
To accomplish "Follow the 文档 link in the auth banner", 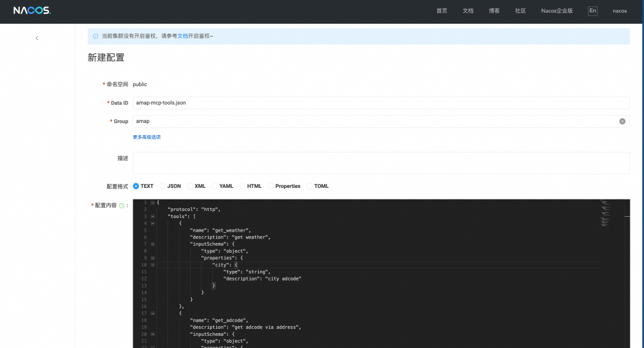I will tap(182, 36).
